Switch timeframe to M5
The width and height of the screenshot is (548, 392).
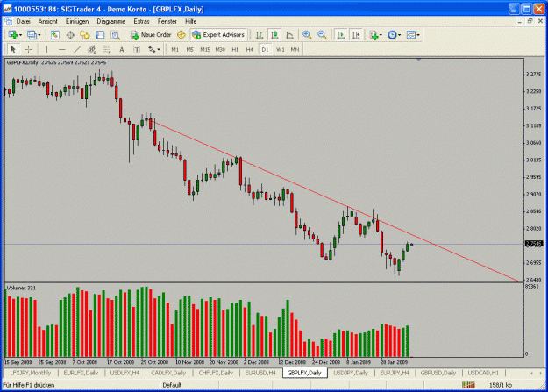pos(189,49)
